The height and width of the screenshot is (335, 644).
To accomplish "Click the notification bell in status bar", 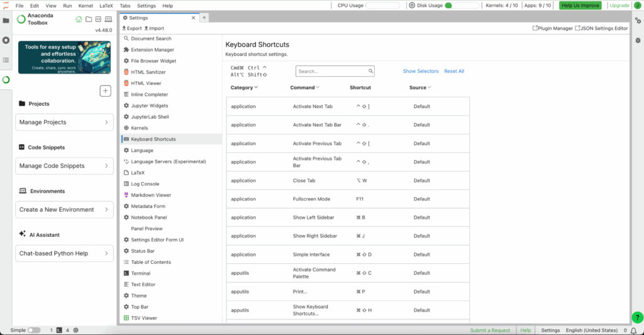I will pyautogui.click(x=633, y=330).
